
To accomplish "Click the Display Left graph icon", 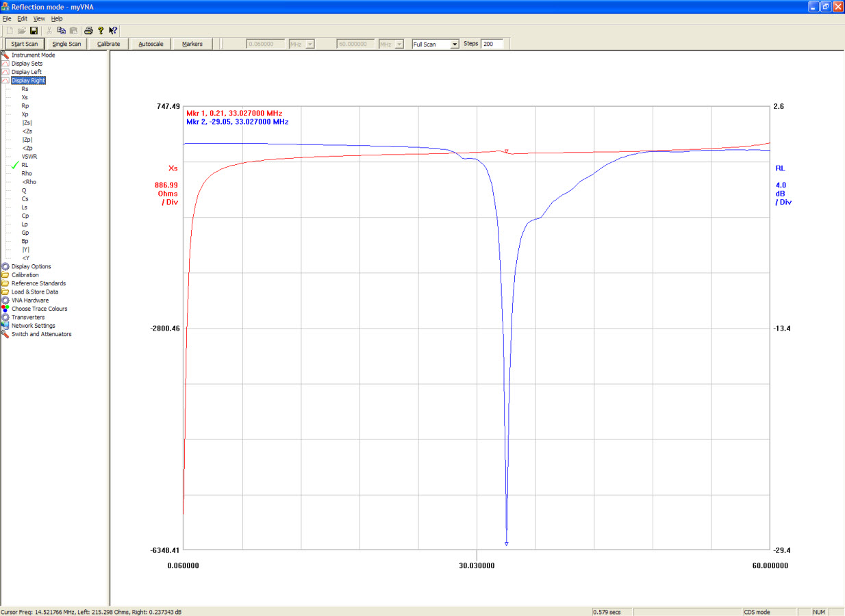I will point(5,72).
